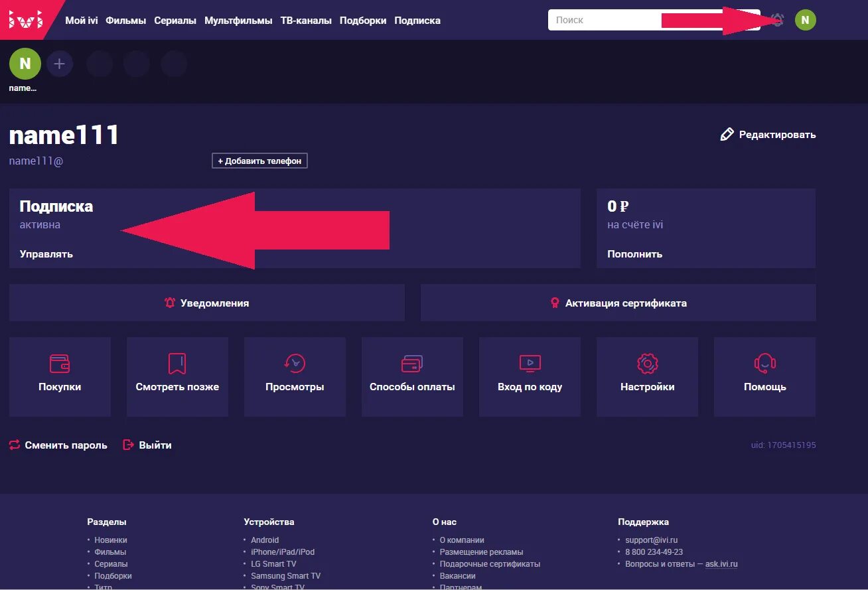Open ask.ivi.ru questions link in footer
The image size is (868, 590).
tap(720, 563)
